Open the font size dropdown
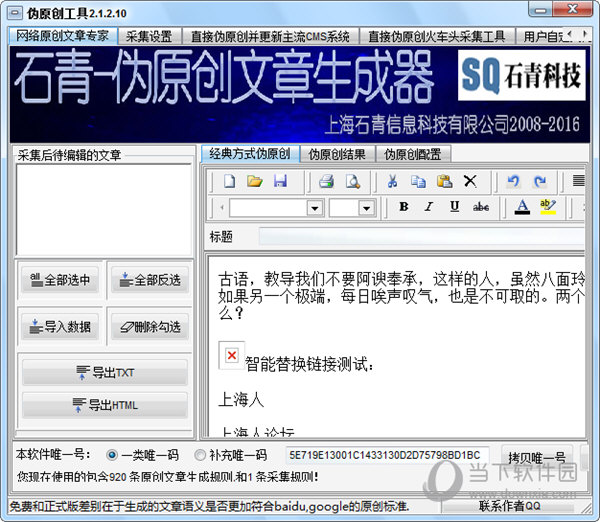The image size is (600, 522). point(366,208)
